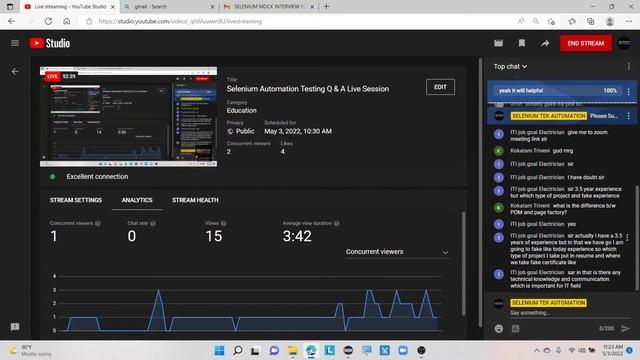Open Windows taskbar Search

pyautogui.click(x=238, y=350)
